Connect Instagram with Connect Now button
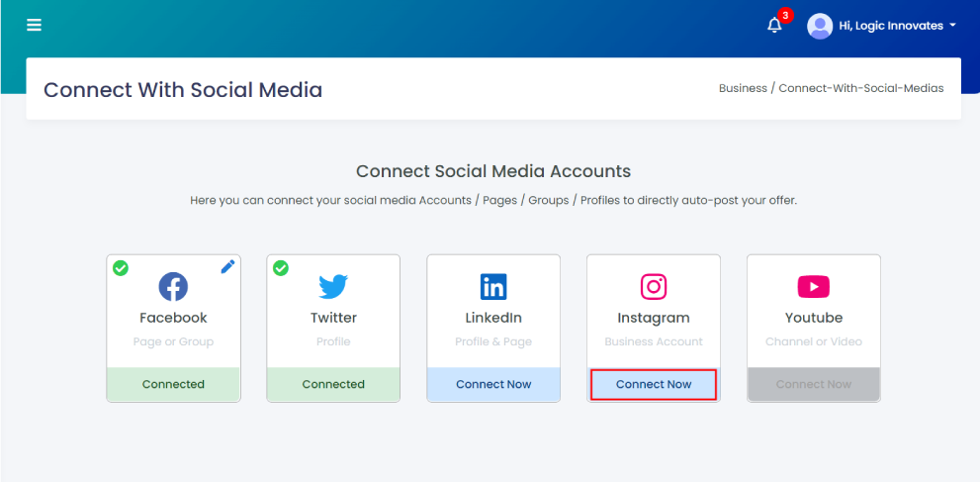980x482 pixels. click(x=653, y=384)
